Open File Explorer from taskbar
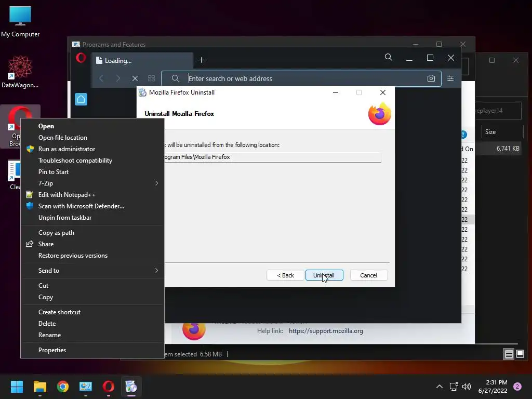The width and height of the screenshot is (532, 399). coord(39,387)
